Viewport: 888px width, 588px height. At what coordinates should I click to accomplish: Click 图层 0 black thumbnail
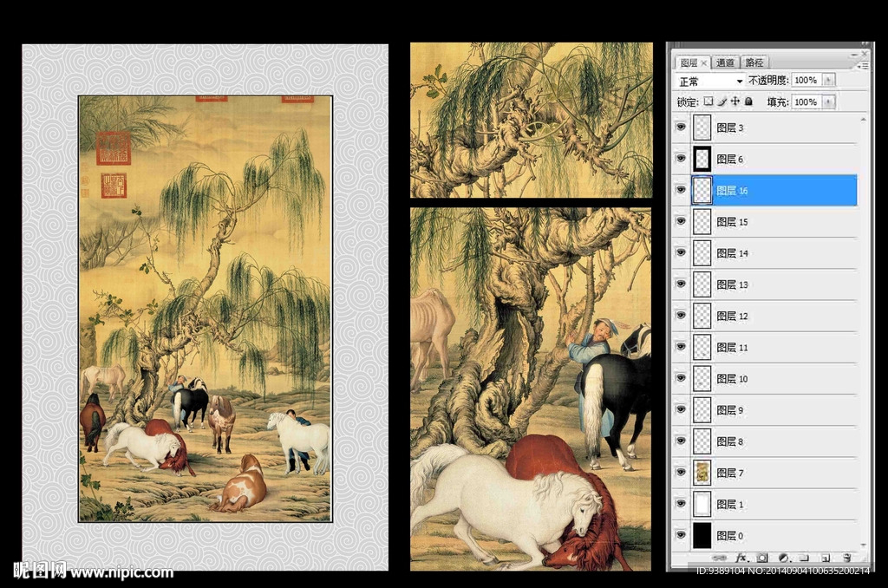702,535
